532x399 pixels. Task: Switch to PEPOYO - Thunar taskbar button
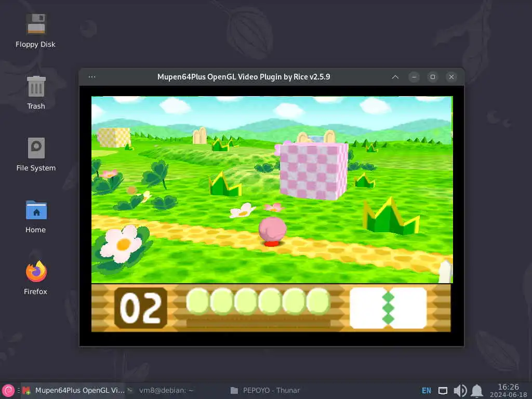265,391
